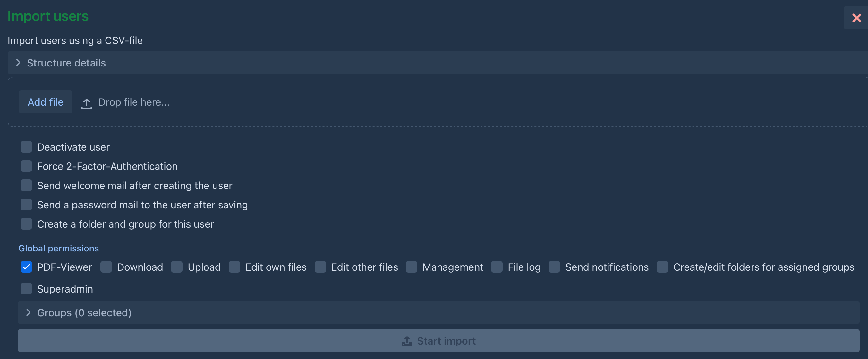
Task: Enable the Deactivate user checkbox
Action: (26, 147)
